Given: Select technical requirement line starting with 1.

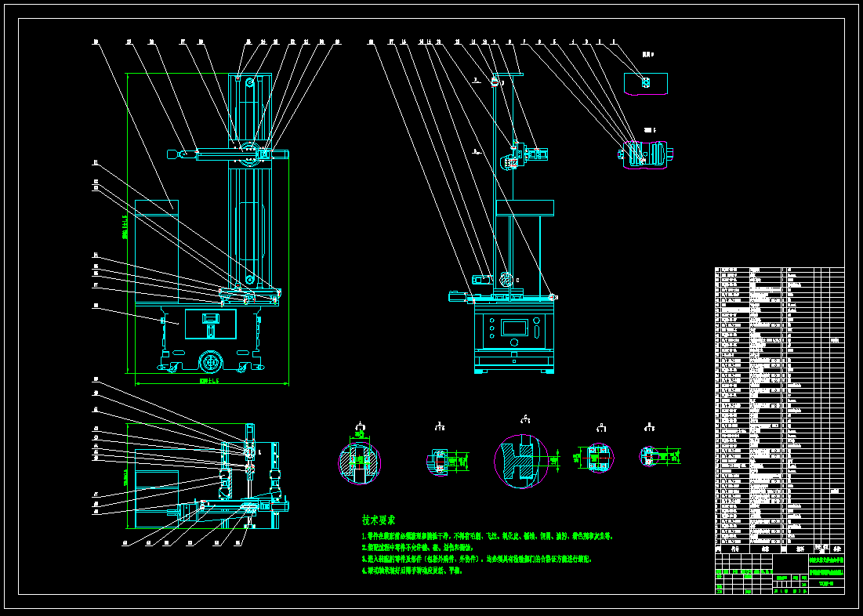Looking at the screenshot, I should [487, 535].
